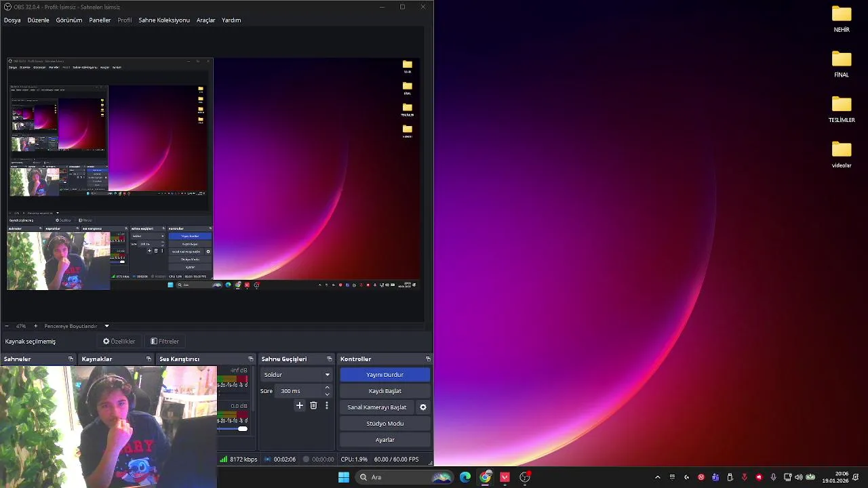Click the 60.00 / 60.00 FPS status
This screenshot has height=488, width=868.
point(396,459)
